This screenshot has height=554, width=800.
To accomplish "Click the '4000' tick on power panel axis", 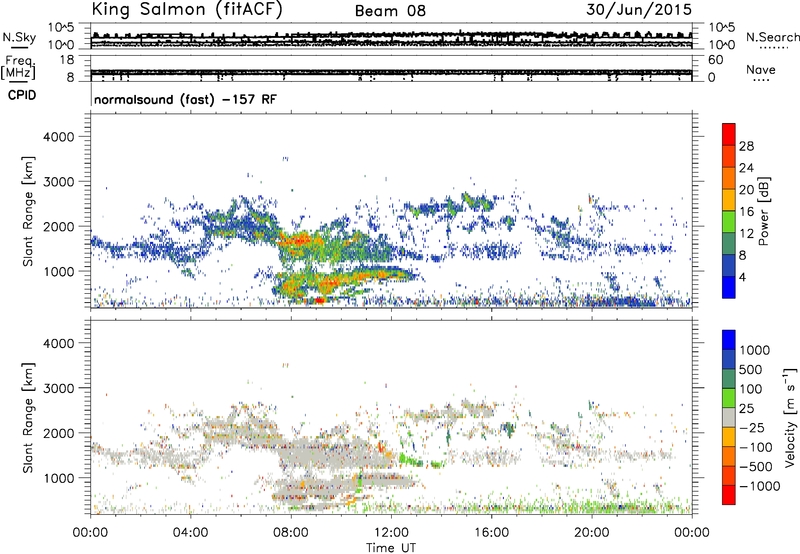I will 58,137.
